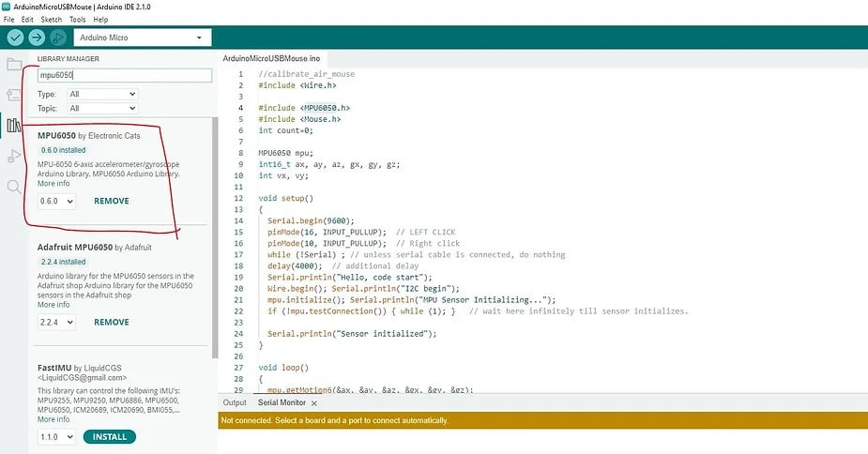Open More info for Adafruit MPU6050
868x454 pixels.
(x=53, y=305)
